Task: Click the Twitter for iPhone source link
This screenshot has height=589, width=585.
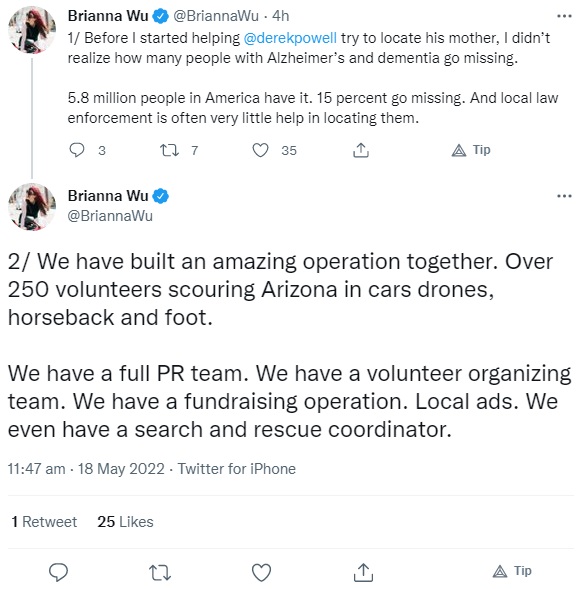Action: [237, 469]
